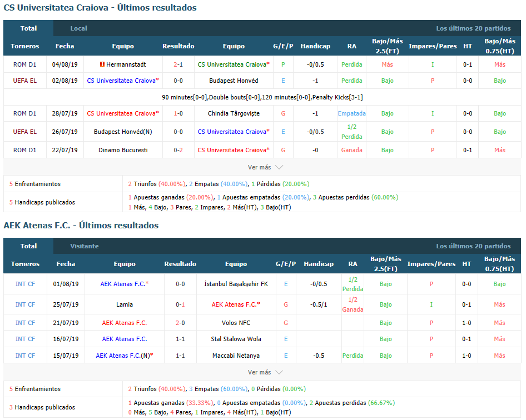Click the date 16/07/19
Viewport: 526px width, 420px height.
(x=66, y=339)
